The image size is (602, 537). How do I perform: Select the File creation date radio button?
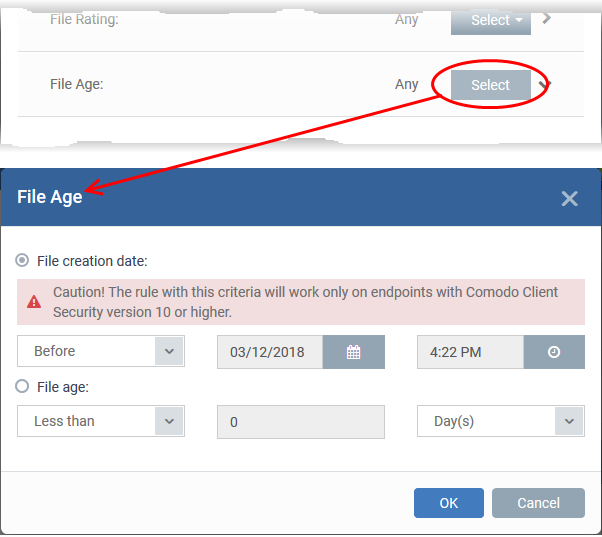pos(22,261)
